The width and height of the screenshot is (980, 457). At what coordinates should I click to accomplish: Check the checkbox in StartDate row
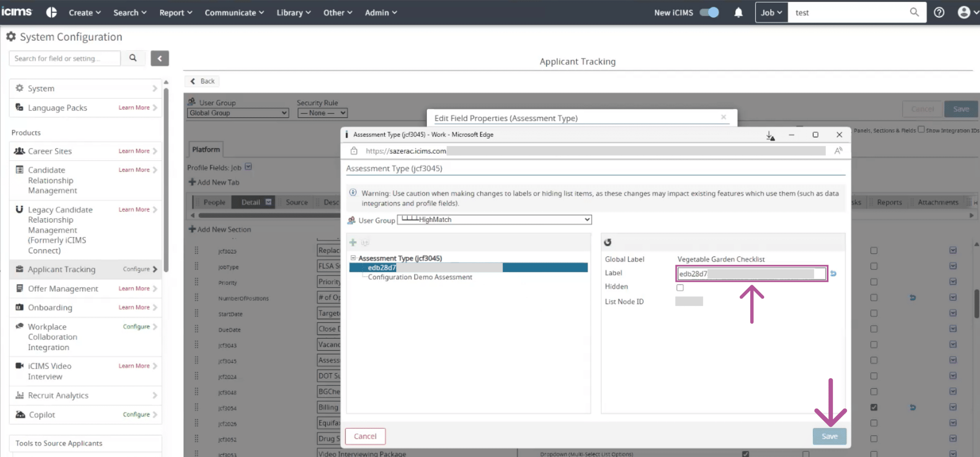[874, 313]
